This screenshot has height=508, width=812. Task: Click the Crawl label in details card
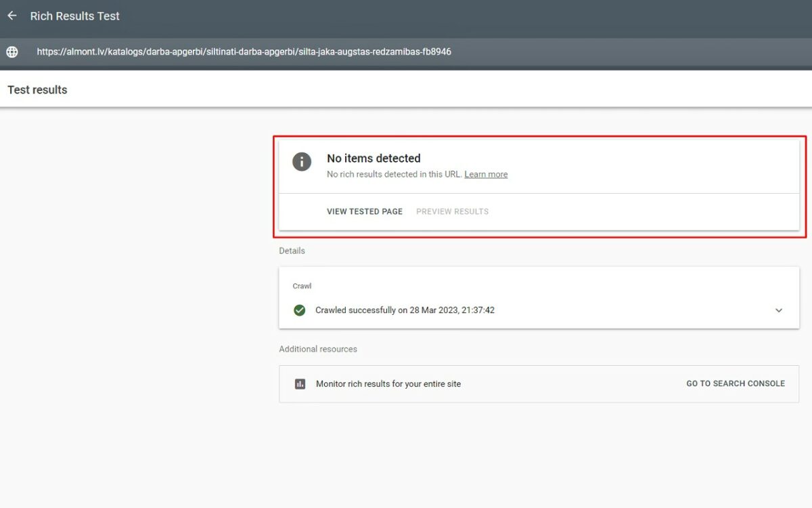pos(302,286)
